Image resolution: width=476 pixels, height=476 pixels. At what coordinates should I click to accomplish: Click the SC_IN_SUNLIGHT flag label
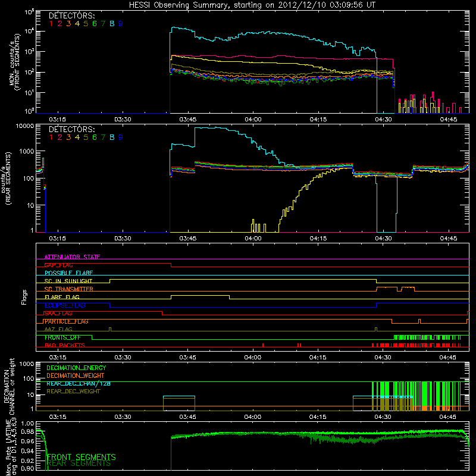point(68,281)
